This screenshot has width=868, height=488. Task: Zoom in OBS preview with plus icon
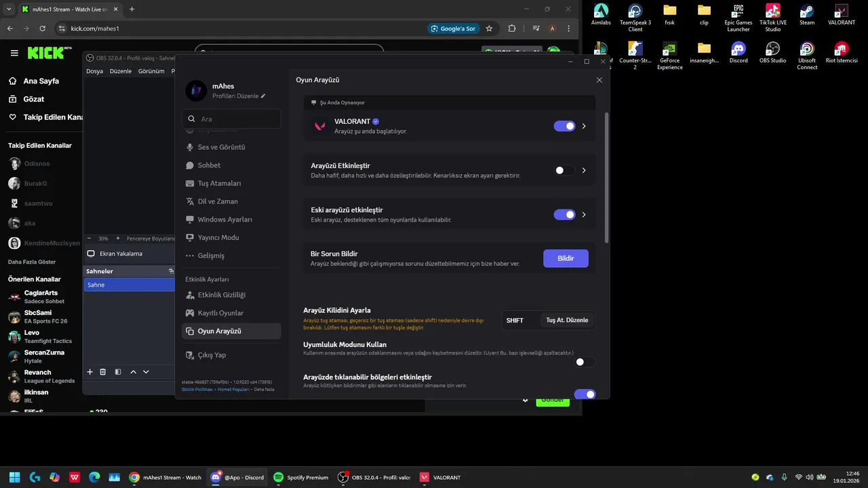(118, 239)
